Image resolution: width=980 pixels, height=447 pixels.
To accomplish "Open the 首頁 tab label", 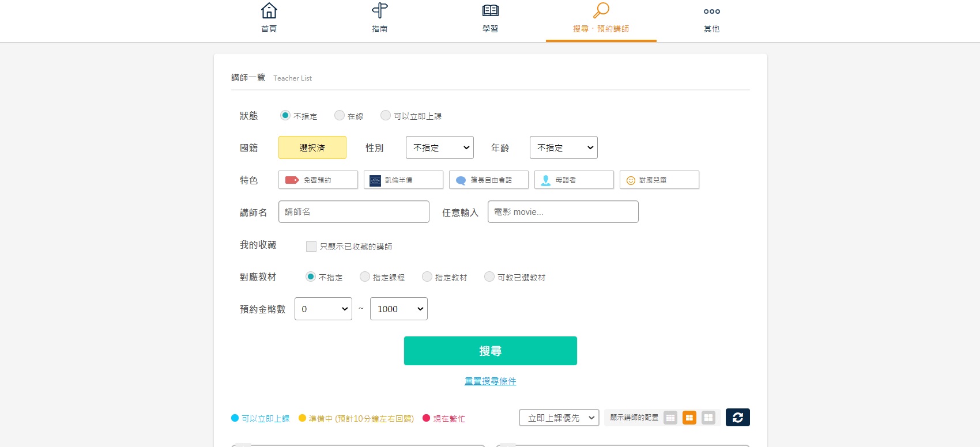I will 269,29.
